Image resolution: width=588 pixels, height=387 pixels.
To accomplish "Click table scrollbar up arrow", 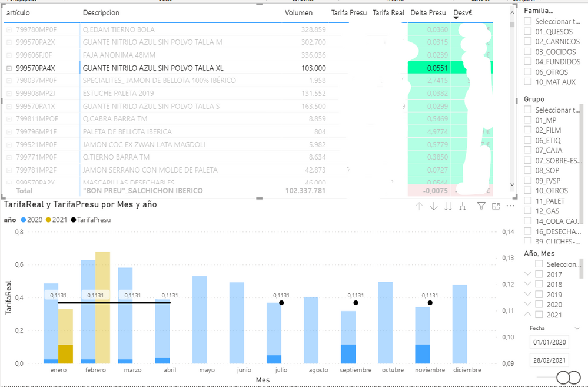I will [x=512, y=13].
